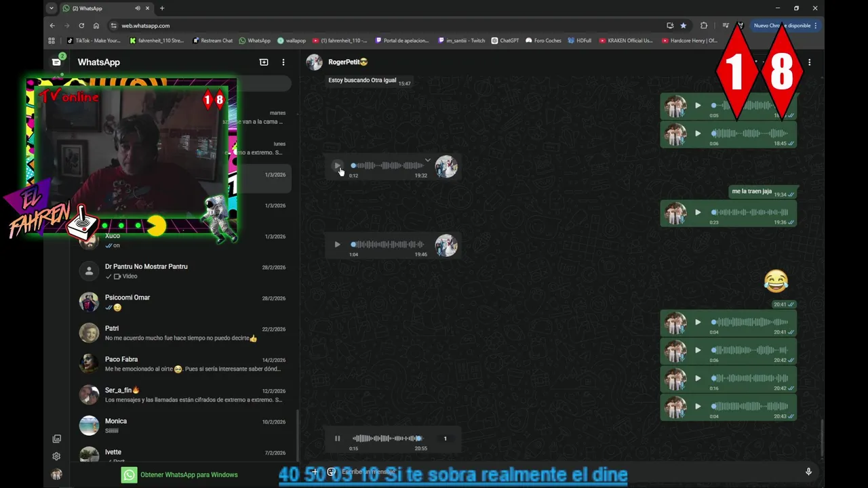Go back with the browser back arrow
868x488 pixels.
[52, 26]
